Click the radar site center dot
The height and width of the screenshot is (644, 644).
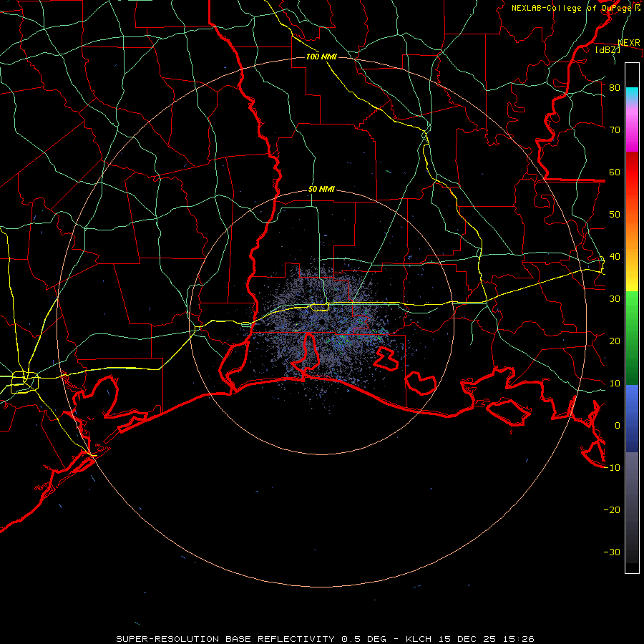point(321,321)
